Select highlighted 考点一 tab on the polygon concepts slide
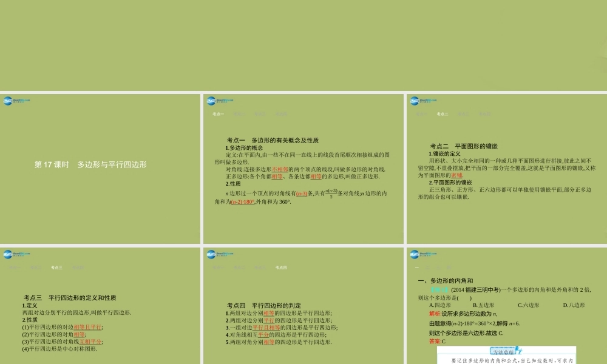 [x=218, y=114]
